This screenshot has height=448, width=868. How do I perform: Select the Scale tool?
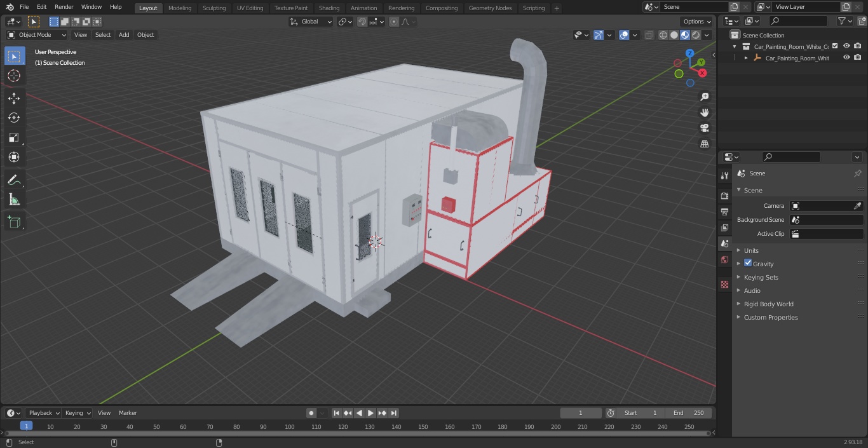14,138
